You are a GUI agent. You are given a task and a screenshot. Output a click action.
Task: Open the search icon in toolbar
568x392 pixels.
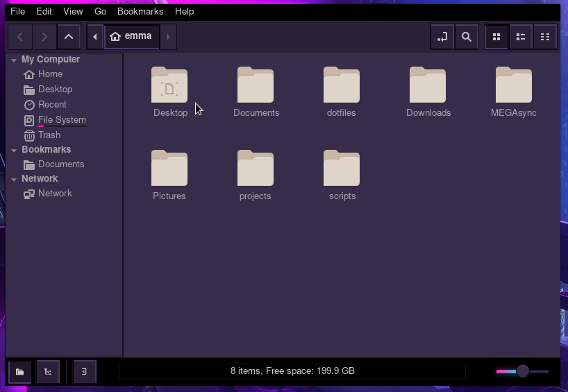click(x=467, y=37)
